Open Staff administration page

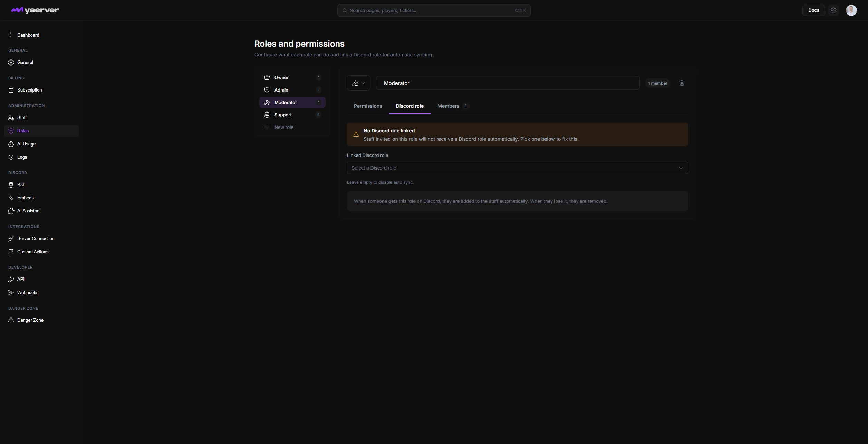tap(41, 118)
